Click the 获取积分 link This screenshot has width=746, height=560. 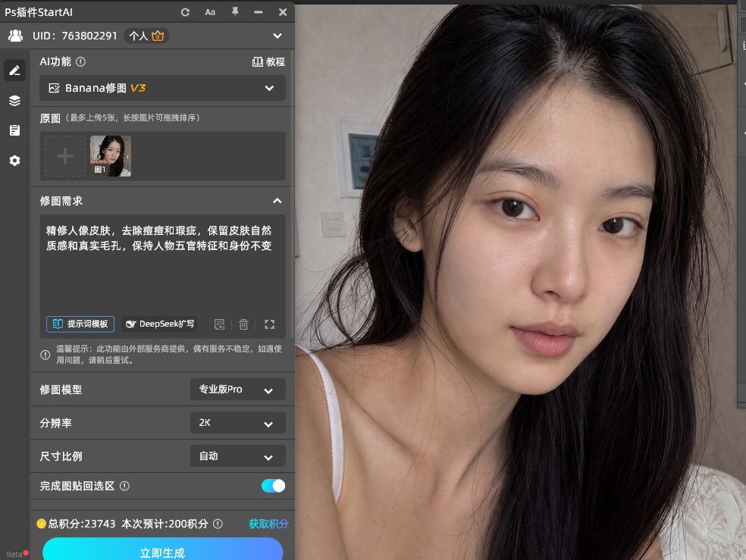(268, 524)
